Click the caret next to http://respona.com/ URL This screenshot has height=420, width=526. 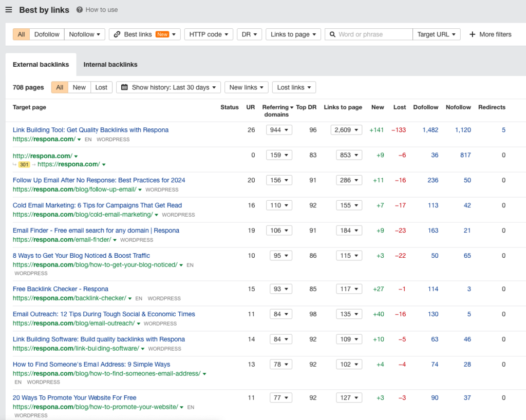coord(76,156)
